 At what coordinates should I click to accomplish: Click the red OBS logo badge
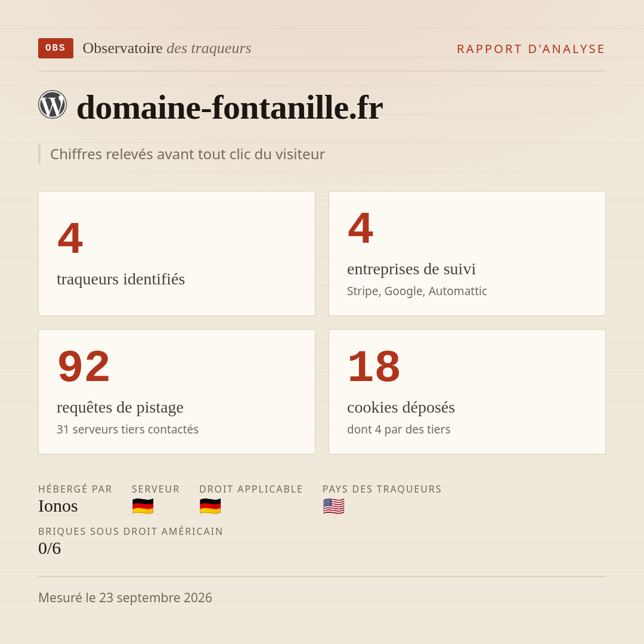pos(55,48)
